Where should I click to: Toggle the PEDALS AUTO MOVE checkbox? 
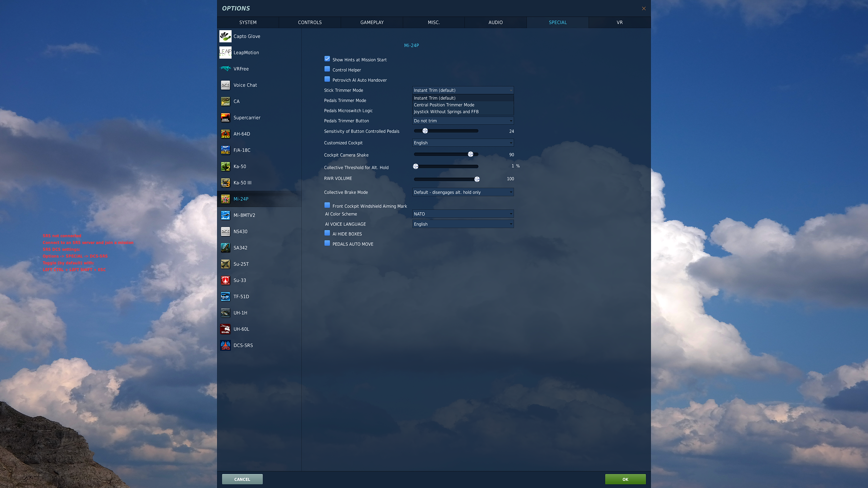327,243
